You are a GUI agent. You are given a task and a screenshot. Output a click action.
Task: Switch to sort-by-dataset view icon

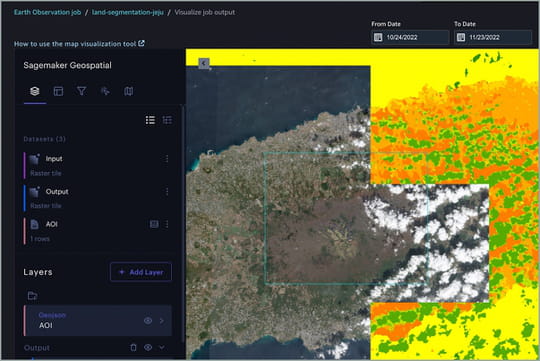(x=167, y=120)
